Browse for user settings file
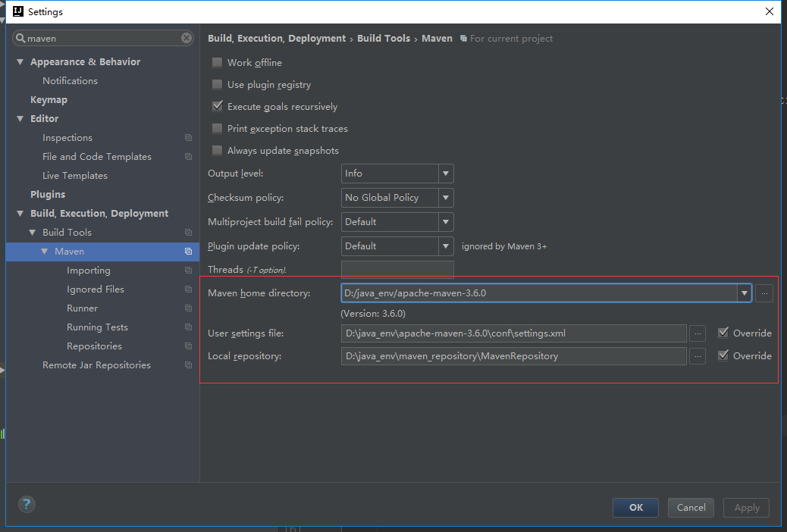The width and height of the screenshot is (787, 532). coord(698,333)
